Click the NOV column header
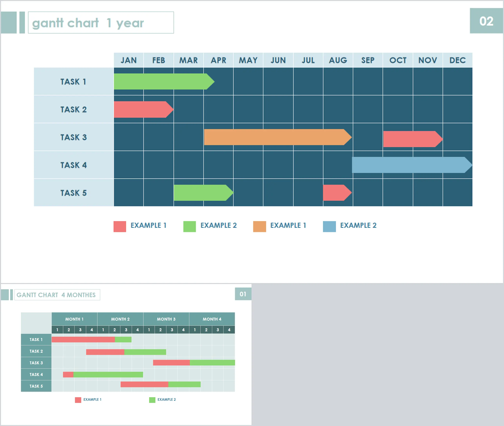 (428, 60)
